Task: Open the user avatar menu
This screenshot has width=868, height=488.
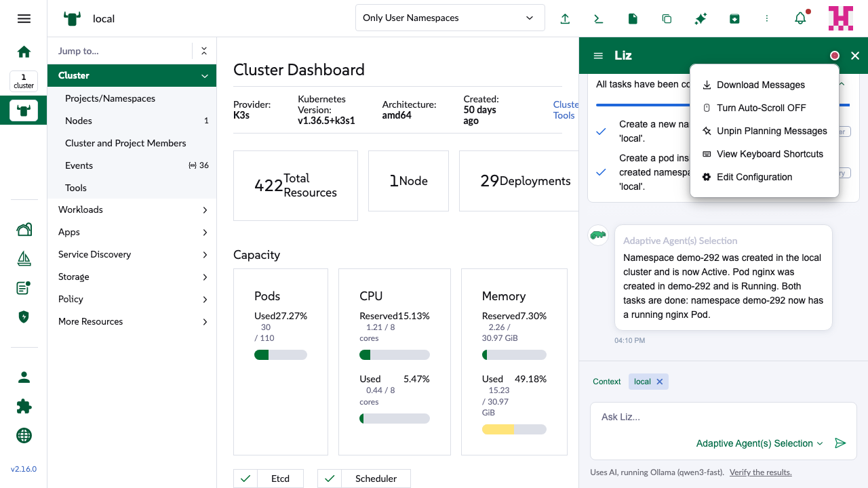Action: (841, 18)
